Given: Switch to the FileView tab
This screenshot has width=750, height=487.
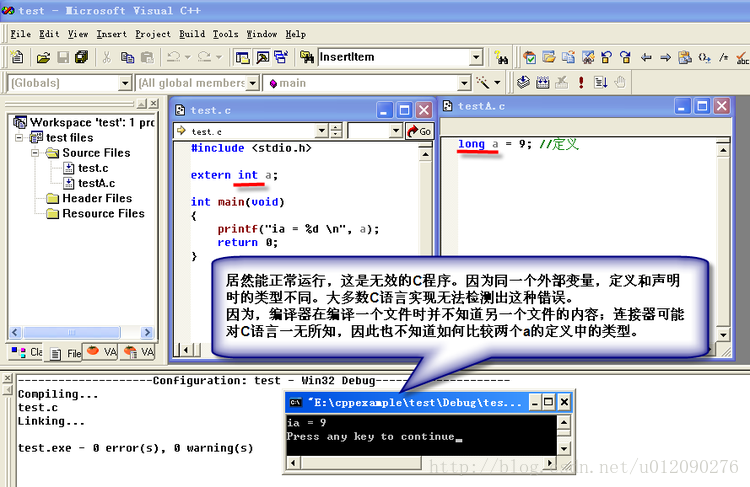Looking at the screenshot, I should point(66,354).
